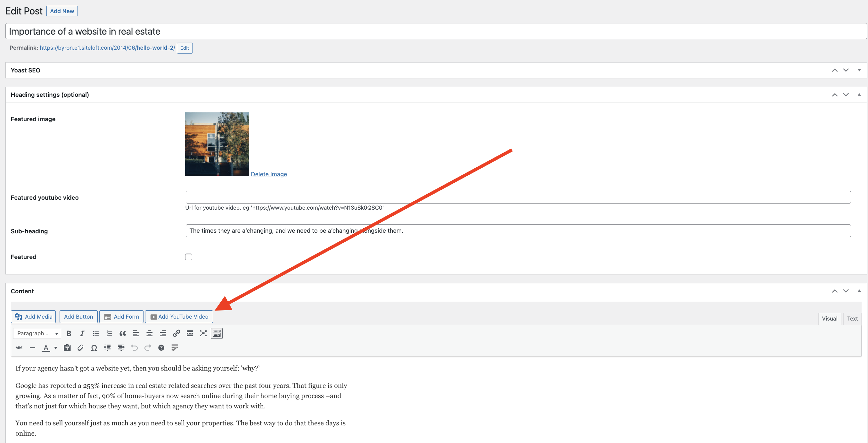868x443 pixels.
Task: Toggle bold formatting in the editor toolbar
Action: [69, 333]
